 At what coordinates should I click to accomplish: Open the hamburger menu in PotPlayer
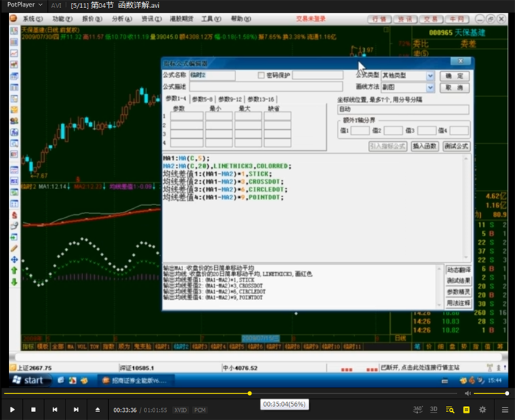tap(505, 409)
